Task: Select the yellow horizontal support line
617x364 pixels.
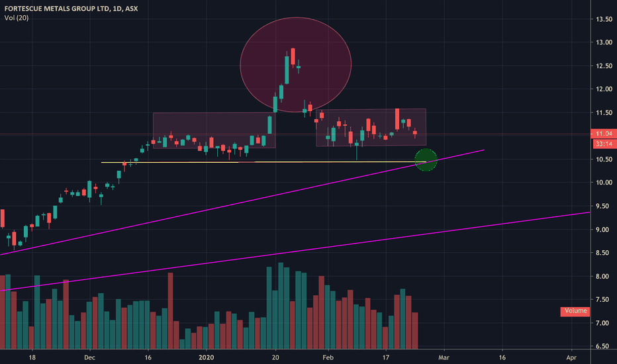Action: click(263, 162)
